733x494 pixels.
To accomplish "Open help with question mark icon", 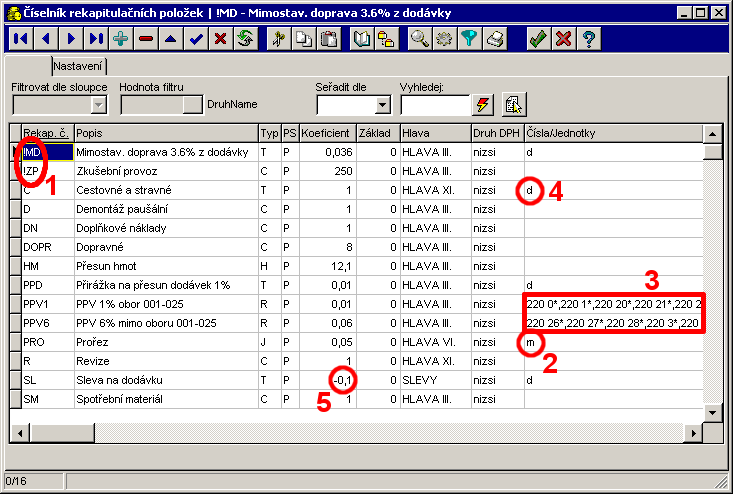I will point(589,39).
